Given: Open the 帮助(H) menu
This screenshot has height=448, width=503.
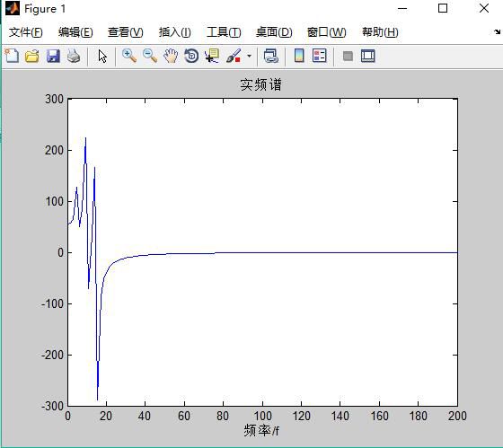Looking at the screenshot, I should click(x=380, y=32).
